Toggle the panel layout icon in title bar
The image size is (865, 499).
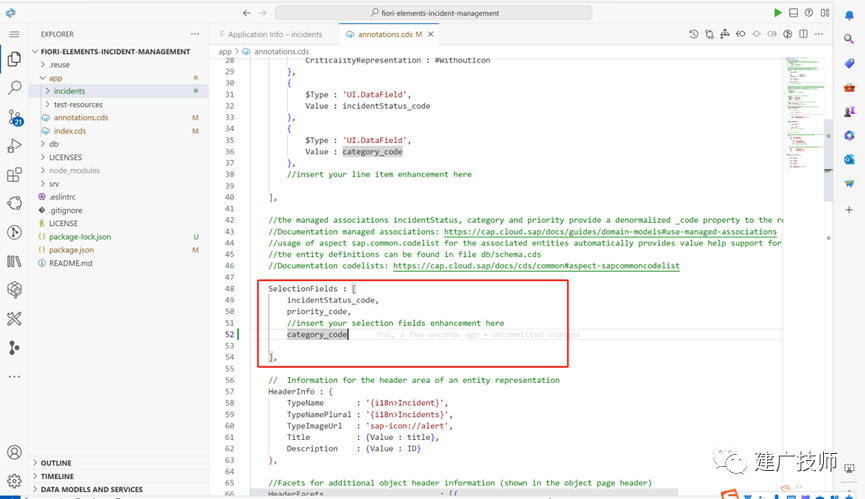tap(793, 13)
